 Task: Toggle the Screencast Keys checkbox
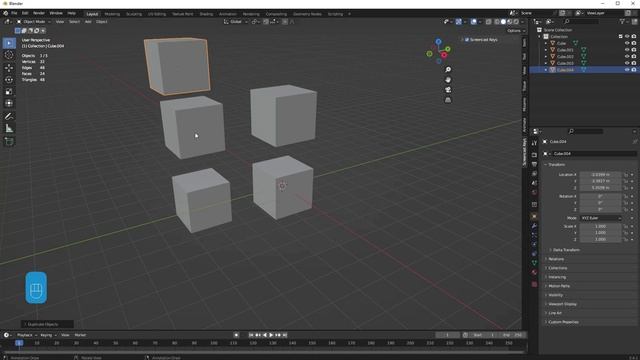[467, 40]
